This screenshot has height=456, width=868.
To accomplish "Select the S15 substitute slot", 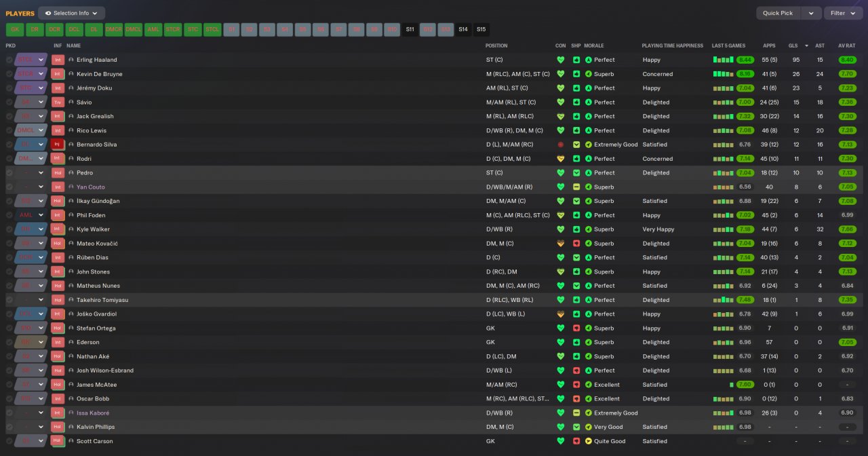I will 481,30.
